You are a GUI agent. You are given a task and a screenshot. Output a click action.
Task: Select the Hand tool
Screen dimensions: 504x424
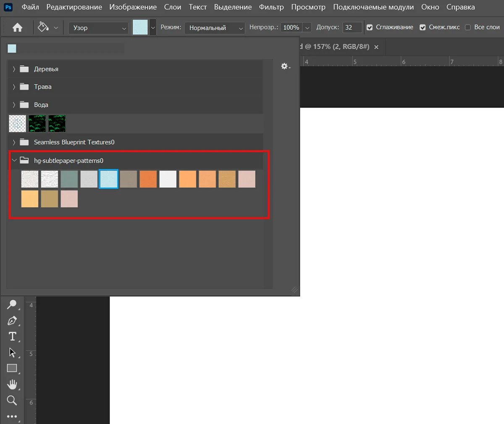12,384
